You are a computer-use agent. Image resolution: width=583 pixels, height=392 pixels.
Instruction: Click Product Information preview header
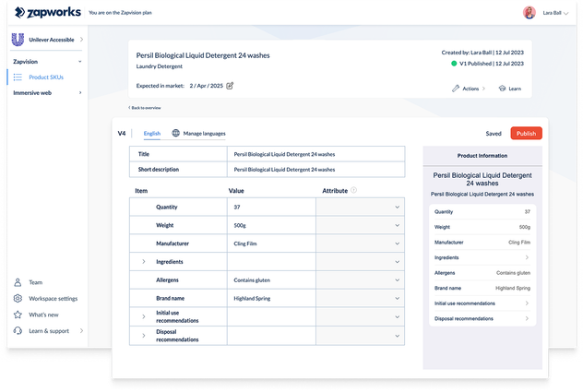(482, 156)
